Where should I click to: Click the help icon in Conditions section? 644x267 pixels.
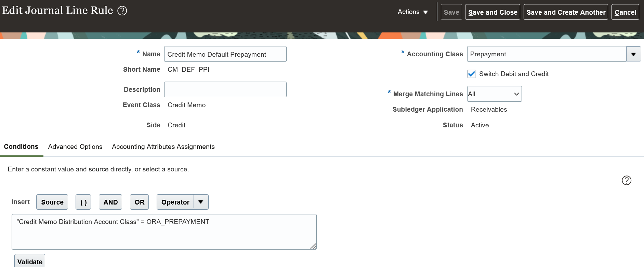tap(626, 180)
